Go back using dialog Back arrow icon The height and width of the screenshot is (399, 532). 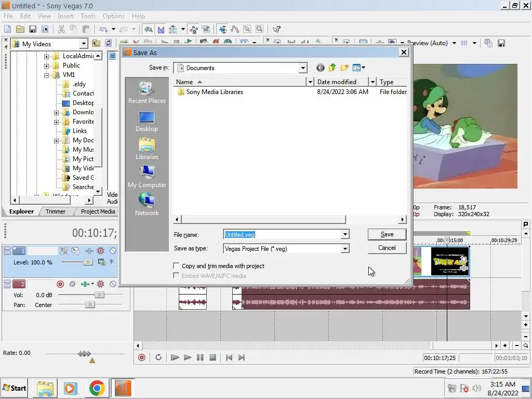point(320,68)
